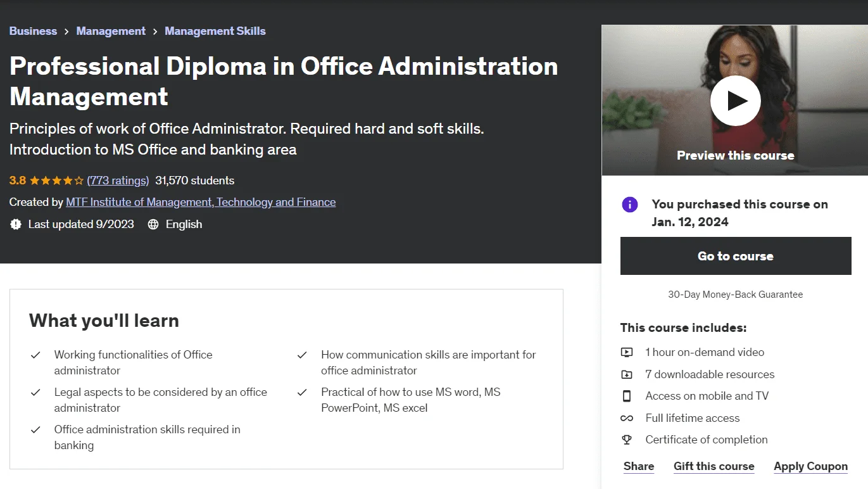Click chevron between Management and Management Skills
This screenshot has width=868, height=489.
[x=155, y=32]
